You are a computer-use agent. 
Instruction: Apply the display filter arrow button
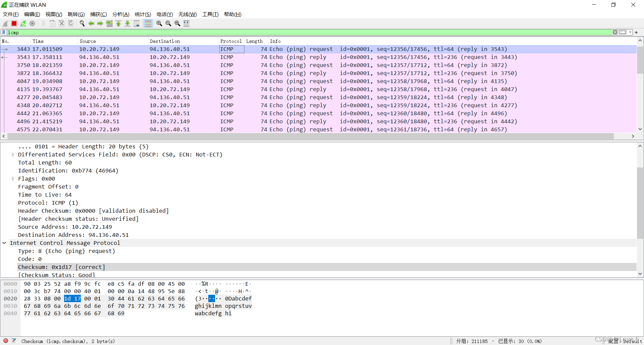pyautogui.click(x=623, y=32)
